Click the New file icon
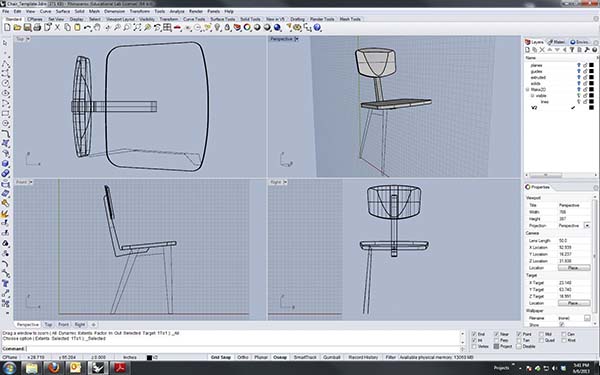The image size is (600, 375). [7, 28]
